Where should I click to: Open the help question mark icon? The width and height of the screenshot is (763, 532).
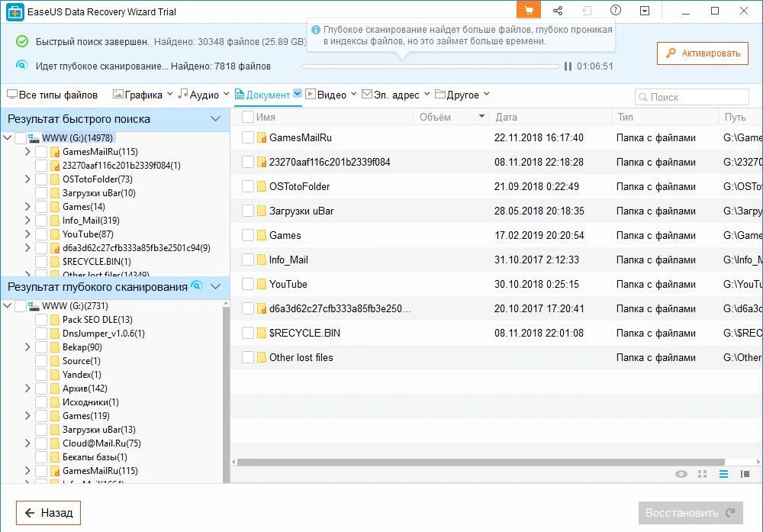click(616, 10)
